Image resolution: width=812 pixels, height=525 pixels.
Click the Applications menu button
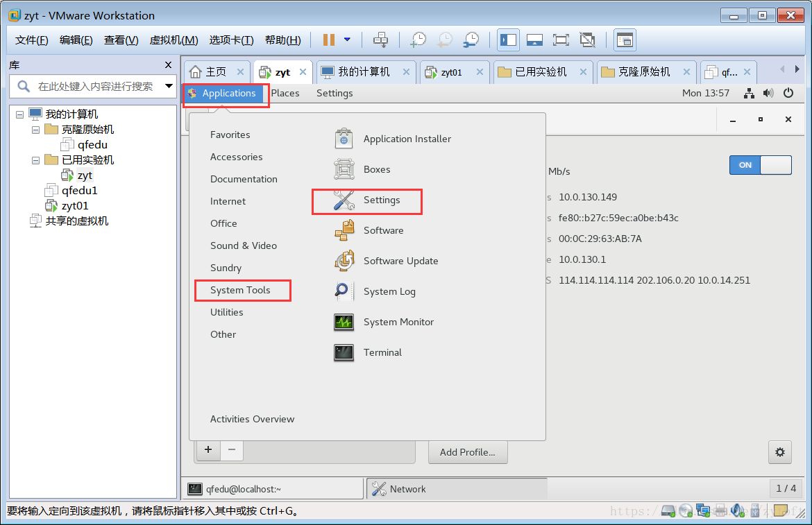click(x=223, y=93)
